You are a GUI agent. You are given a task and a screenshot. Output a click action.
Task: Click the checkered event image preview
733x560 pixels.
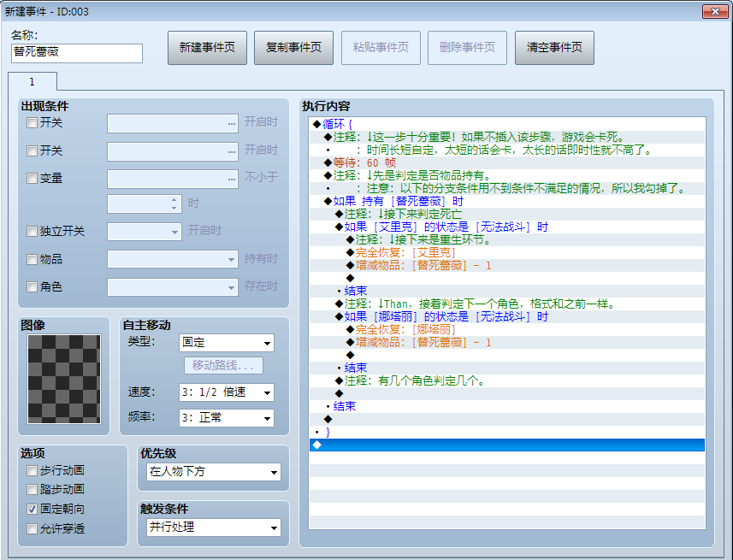64,379
